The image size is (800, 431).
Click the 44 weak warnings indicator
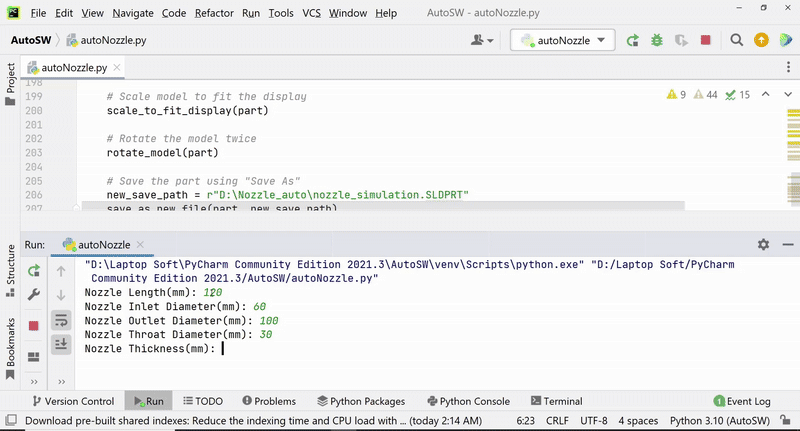[706, 94]
